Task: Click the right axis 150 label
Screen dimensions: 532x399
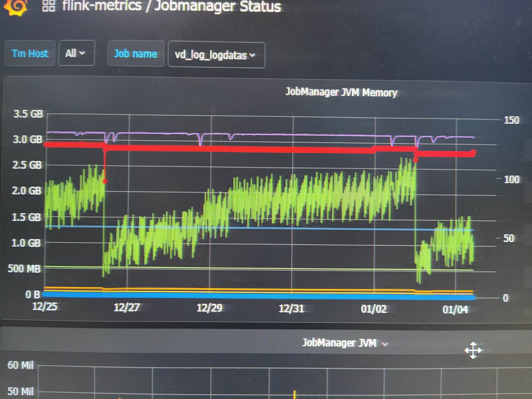Action: click(511, 120)
